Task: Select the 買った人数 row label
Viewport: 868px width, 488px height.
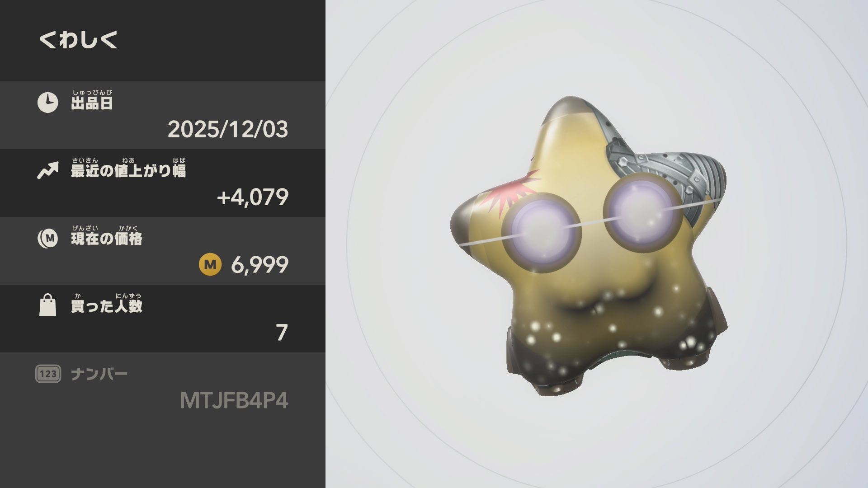Action: point(106,304)
